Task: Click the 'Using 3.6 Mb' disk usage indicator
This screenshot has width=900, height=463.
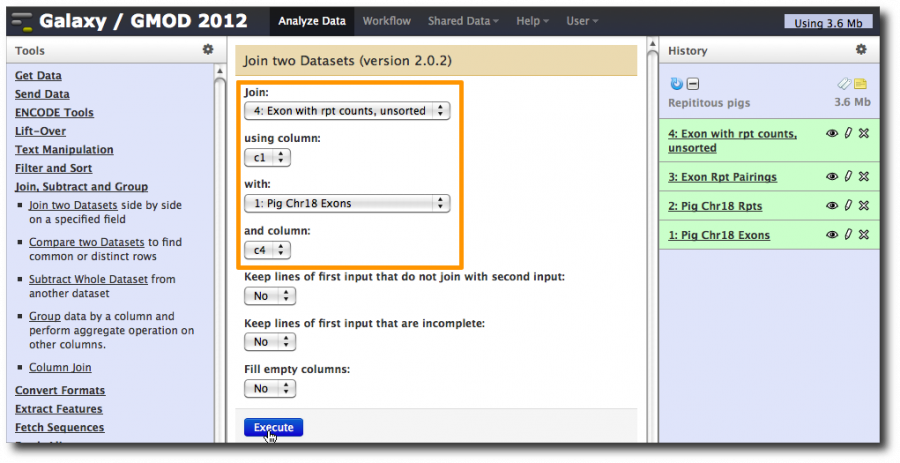Action: tap(828, 22)
